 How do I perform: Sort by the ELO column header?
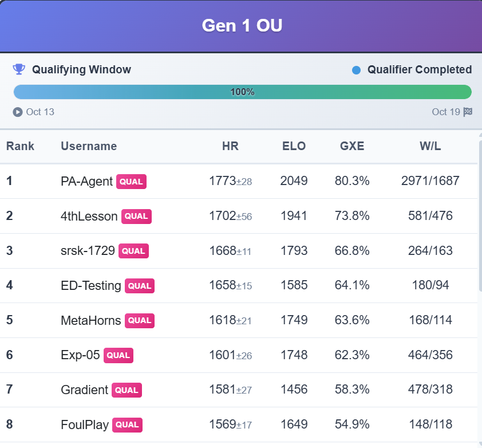(x=294, y=146)
